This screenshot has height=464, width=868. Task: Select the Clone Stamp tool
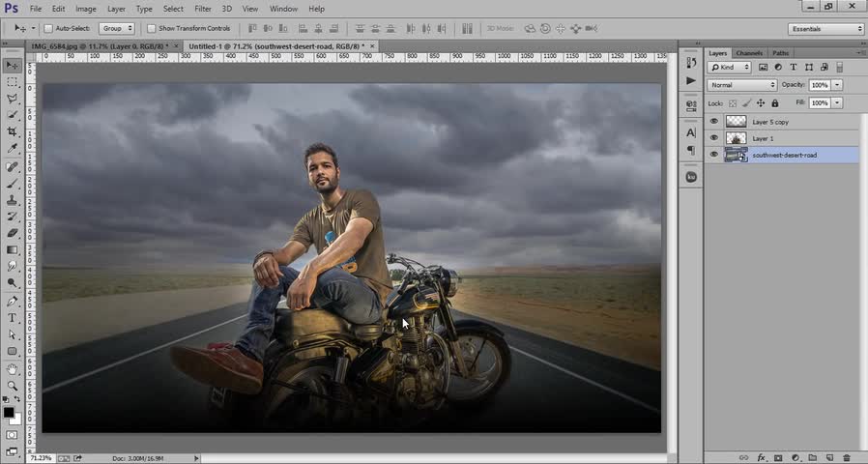coord(12,200)
